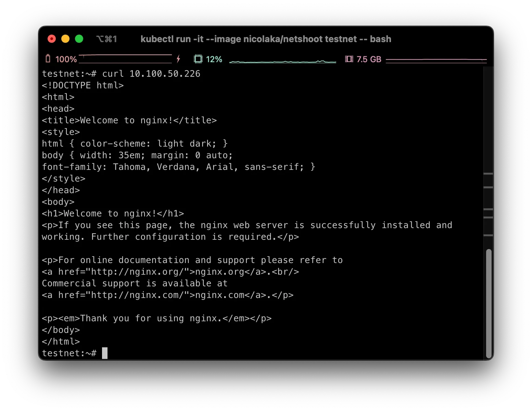
Task: Click the </head> tag line
Action: click(61, 190)
